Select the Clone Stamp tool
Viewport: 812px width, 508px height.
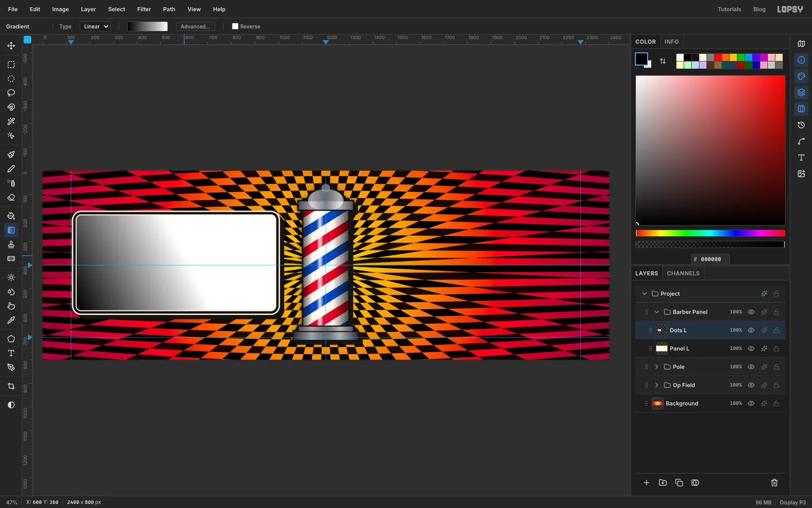point(11,244)
